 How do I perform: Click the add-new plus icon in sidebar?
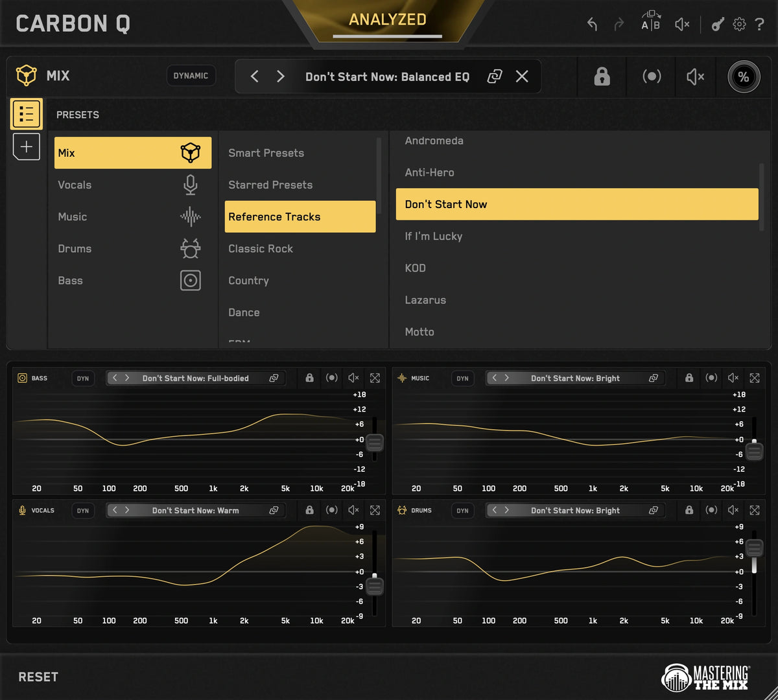[27, 147]
